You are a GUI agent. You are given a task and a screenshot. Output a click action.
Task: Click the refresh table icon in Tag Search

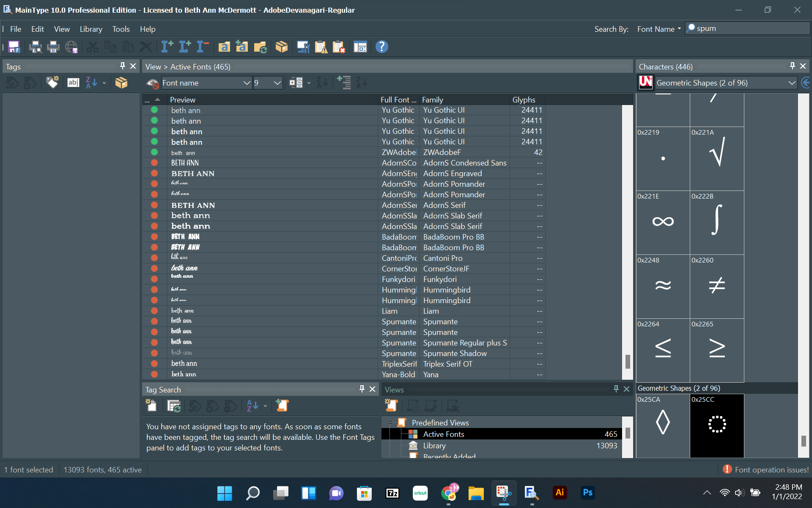174,406
